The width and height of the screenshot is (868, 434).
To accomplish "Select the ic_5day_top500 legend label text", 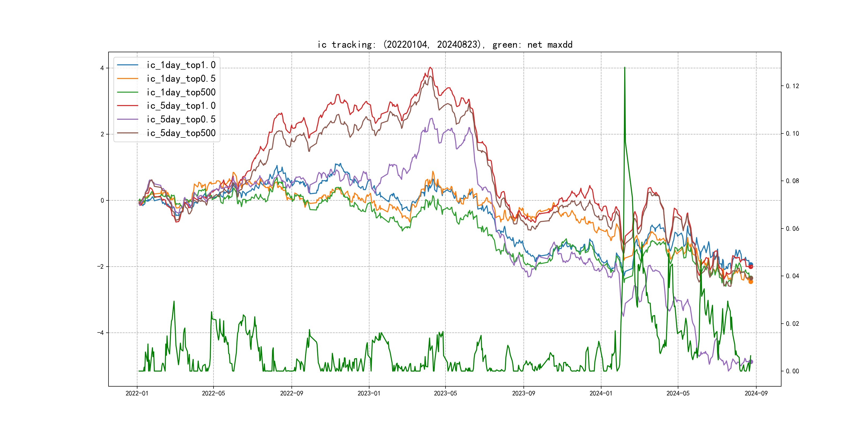I will (181, 133).
